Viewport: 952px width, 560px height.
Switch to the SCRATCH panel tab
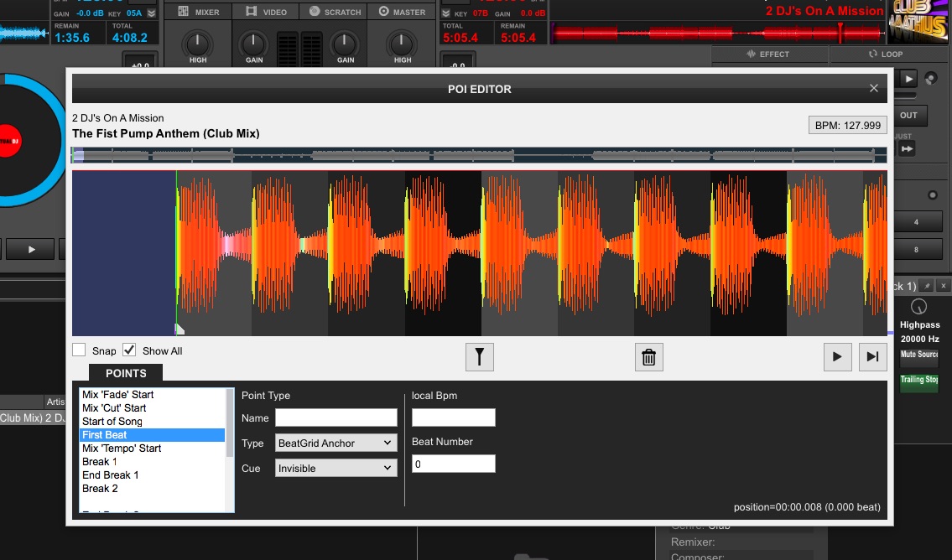point(335,12)
